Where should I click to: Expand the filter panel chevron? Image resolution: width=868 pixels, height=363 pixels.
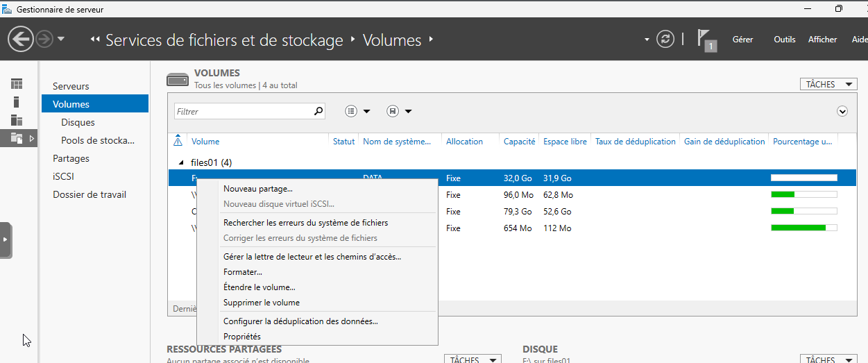point(842,111)
